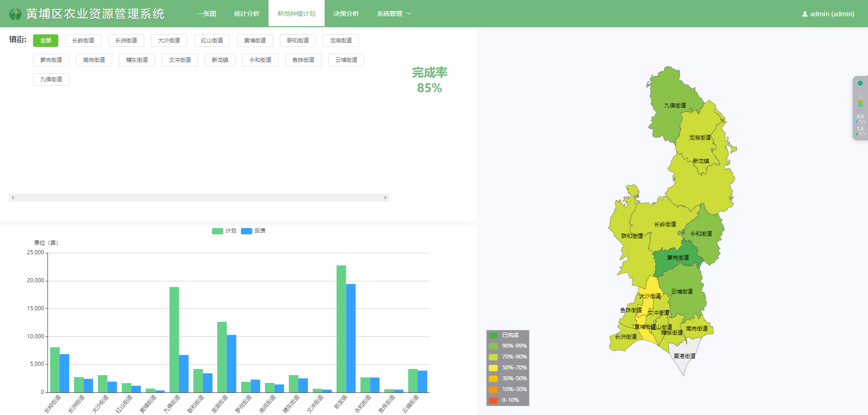Toggle the green 计划 series in chart legend
The width and height of the screenshot is (868, 415).
(224, 231)
